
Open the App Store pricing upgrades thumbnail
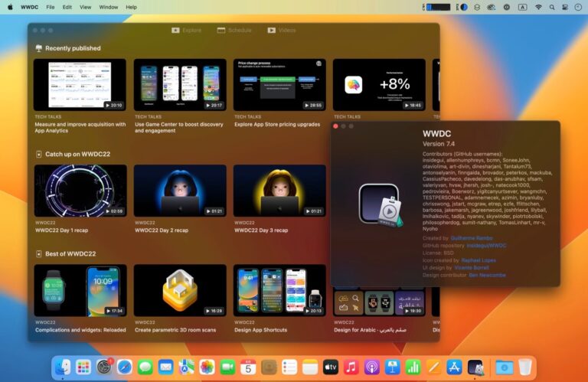[x=279, y=84]
